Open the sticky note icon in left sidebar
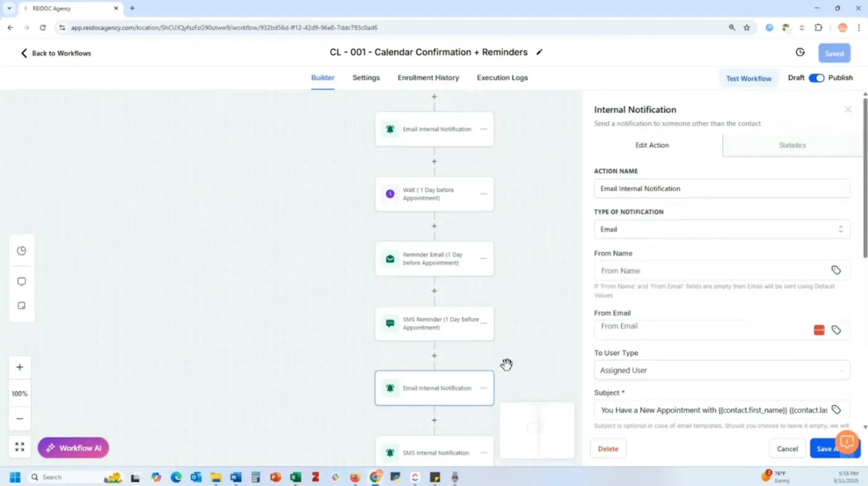Image resolution: width=868 pixels, height=486 pixels. (22, 306)
